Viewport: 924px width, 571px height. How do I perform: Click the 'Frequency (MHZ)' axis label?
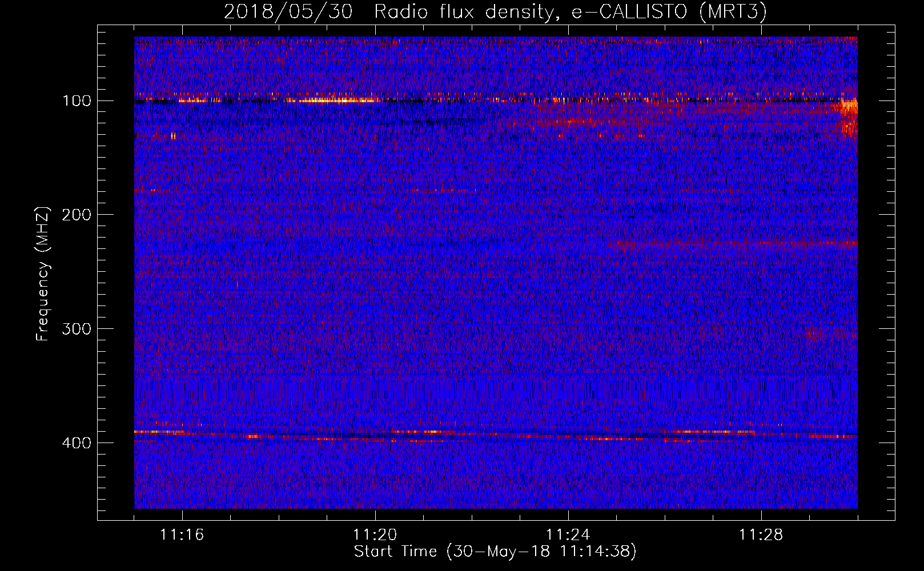click(x=43, y=274)
